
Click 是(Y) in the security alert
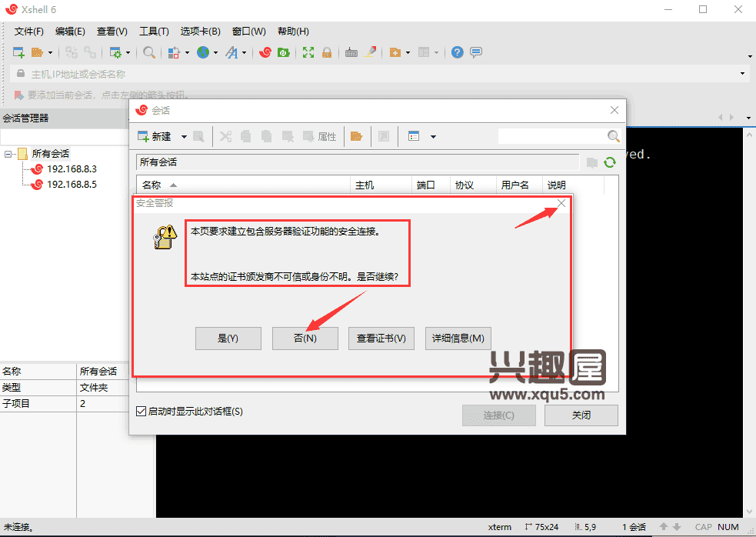pyautogui.click(x=228, y=339)
